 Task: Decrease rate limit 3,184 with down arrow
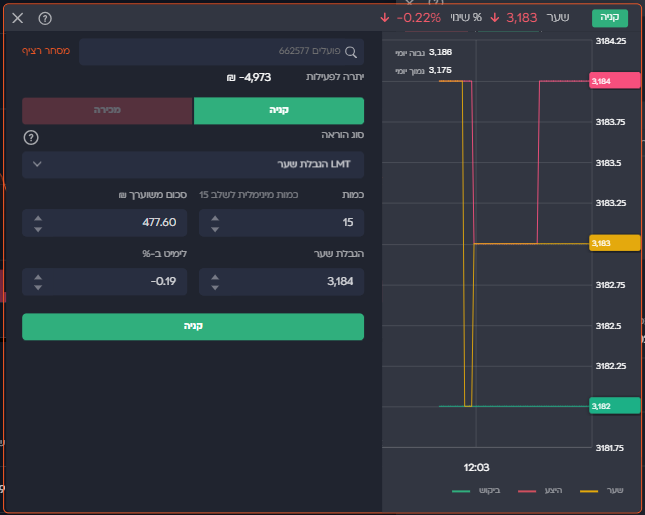tap(215, 288)
